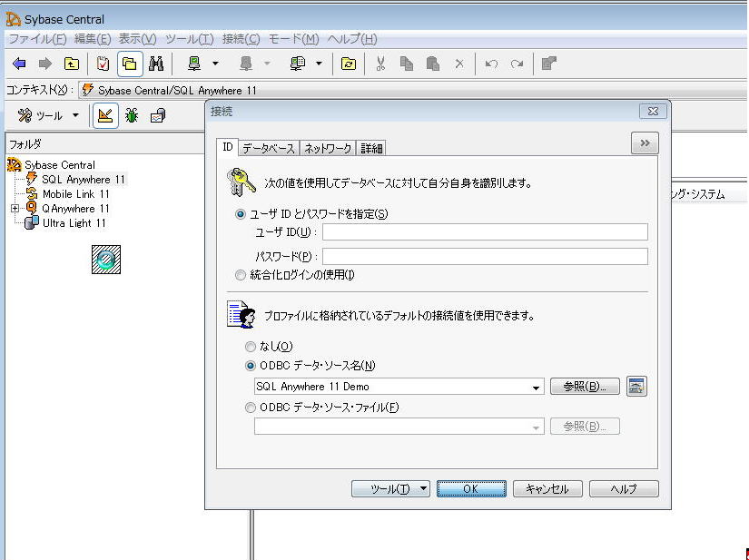This screenshot has height=560, width=749.
Task: Open the 接続 menu in the menu bar
Action: click(x=241, y=39)
